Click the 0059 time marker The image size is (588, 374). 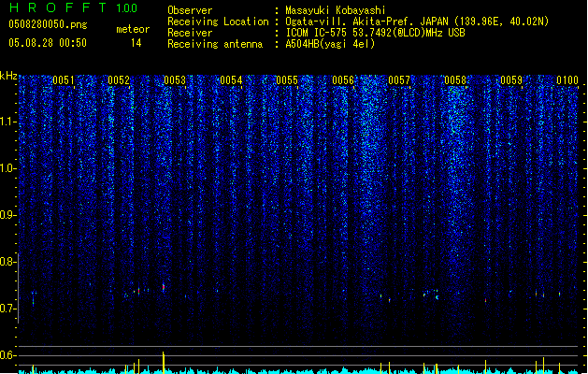[x=511, y=80]
